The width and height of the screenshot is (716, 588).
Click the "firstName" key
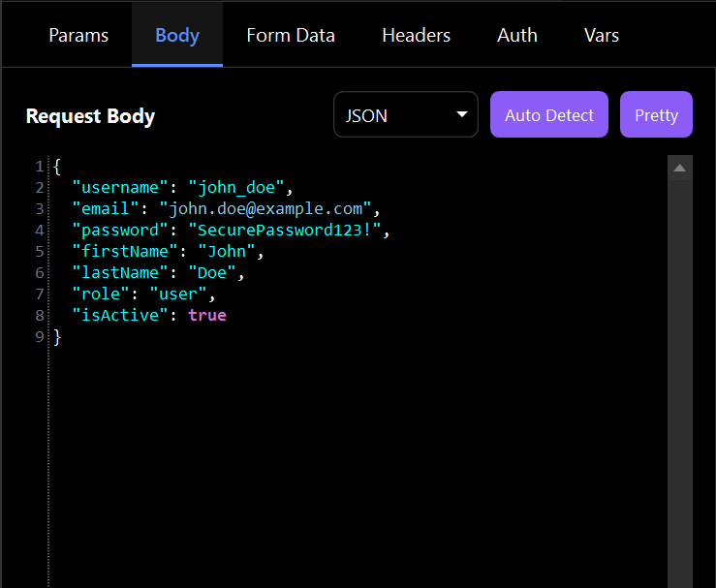(125, 251)
